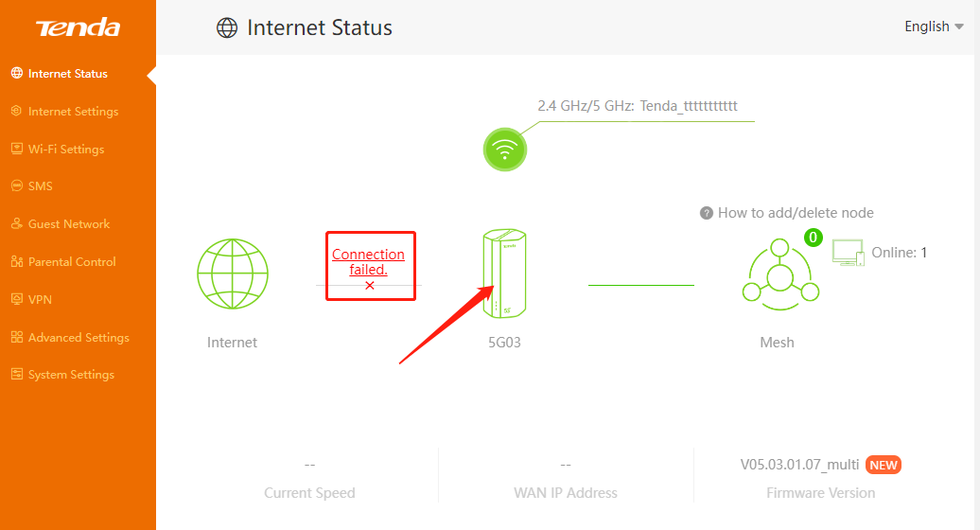Click the green Wi-Fi signal icon
Screen dimensions: 980x530
tap(505, 150)
